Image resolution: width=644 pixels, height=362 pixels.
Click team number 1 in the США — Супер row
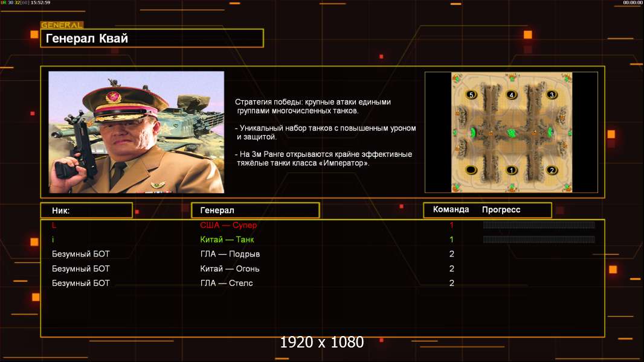point(451,225)
